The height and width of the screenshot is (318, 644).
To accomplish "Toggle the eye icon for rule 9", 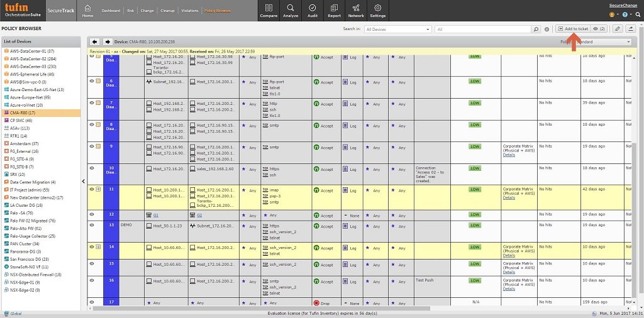I will pos(92,146).
